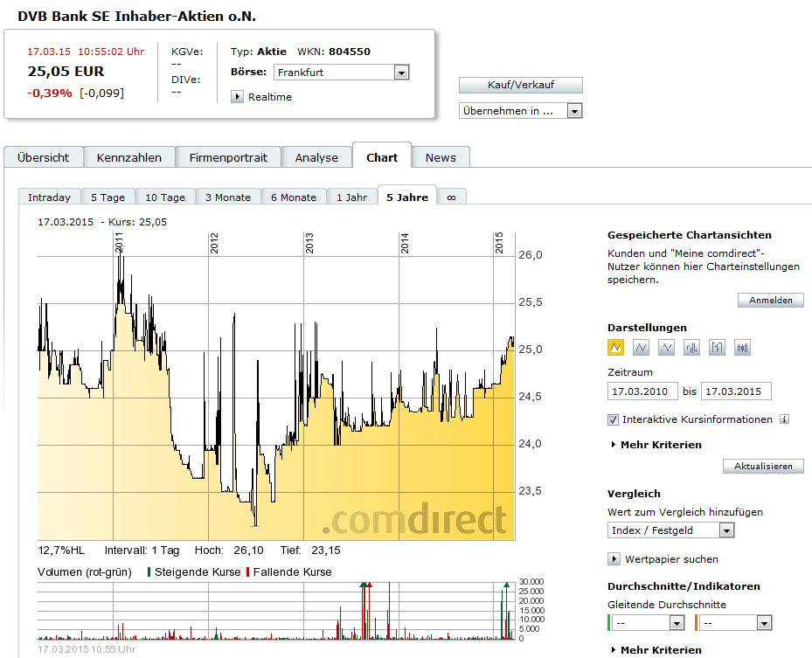812x658 pixels.
Task: Select the infinity (max) time range
Action: [452, 197]
